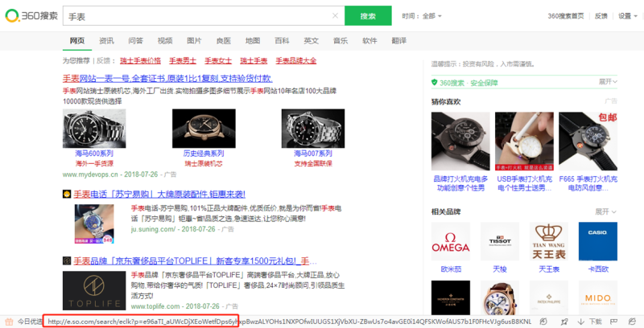
Task: Click the green 搜索 button
Action: tap(368, 16)
